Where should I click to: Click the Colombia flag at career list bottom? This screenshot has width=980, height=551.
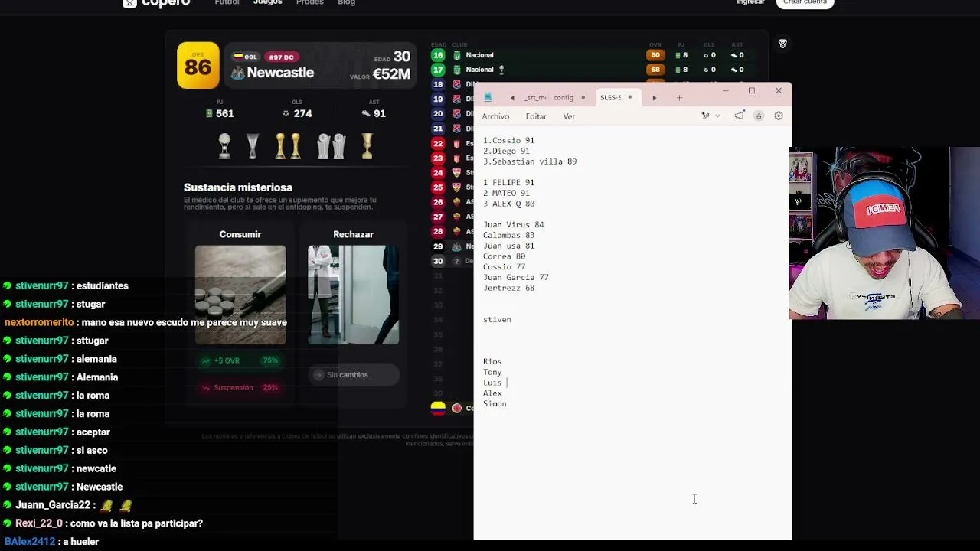pos(438,409)
